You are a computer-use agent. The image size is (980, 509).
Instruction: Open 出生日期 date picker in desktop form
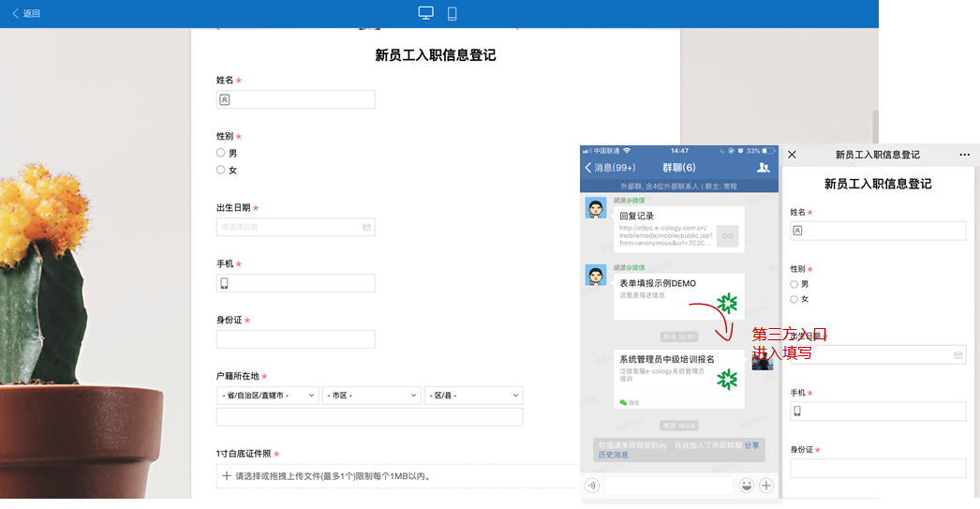(295, 227)
